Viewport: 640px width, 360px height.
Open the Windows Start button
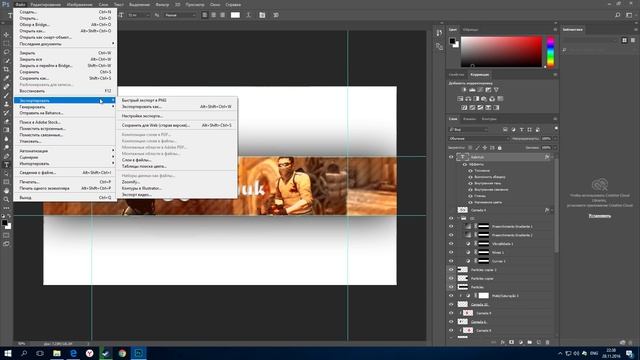tap(8, 353)
